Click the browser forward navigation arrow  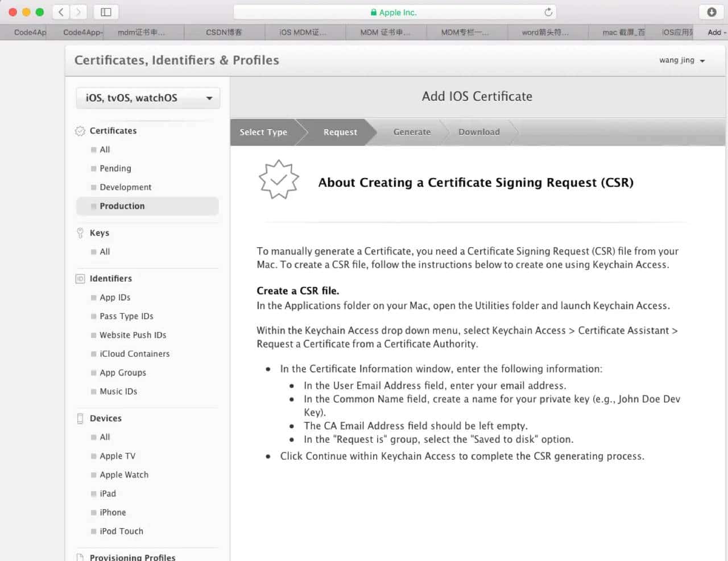pyautogui.click(x=78, y=11)
